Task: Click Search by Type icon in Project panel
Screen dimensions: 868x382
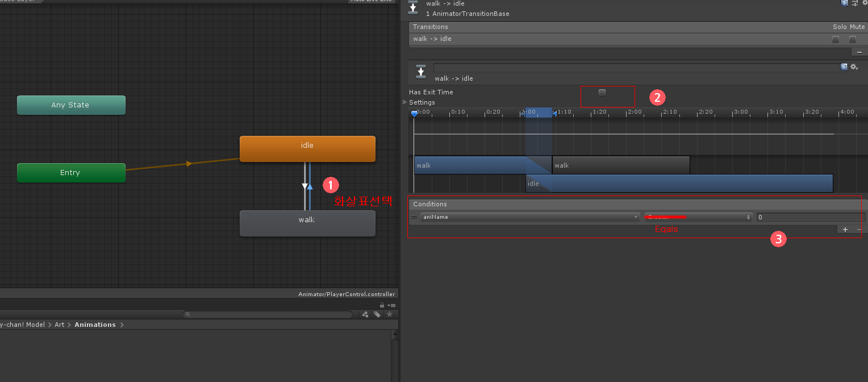Action: (x=365, y=314)
